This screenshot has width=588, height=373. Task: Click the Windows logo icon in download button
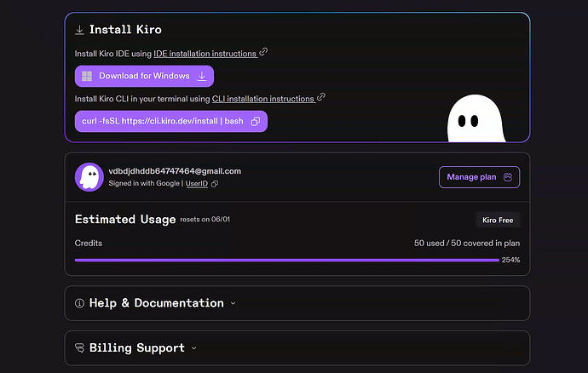87,76
